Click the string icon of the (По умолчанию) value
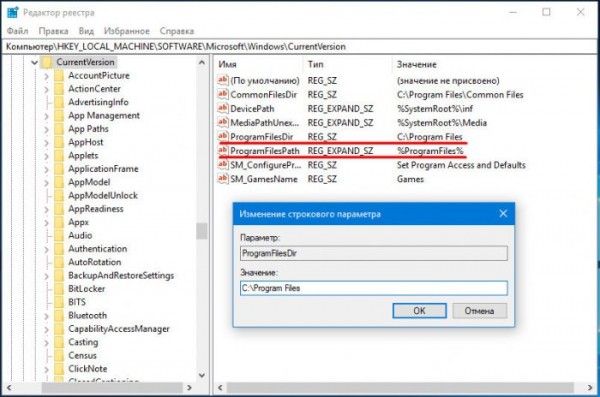 [223, 80]
